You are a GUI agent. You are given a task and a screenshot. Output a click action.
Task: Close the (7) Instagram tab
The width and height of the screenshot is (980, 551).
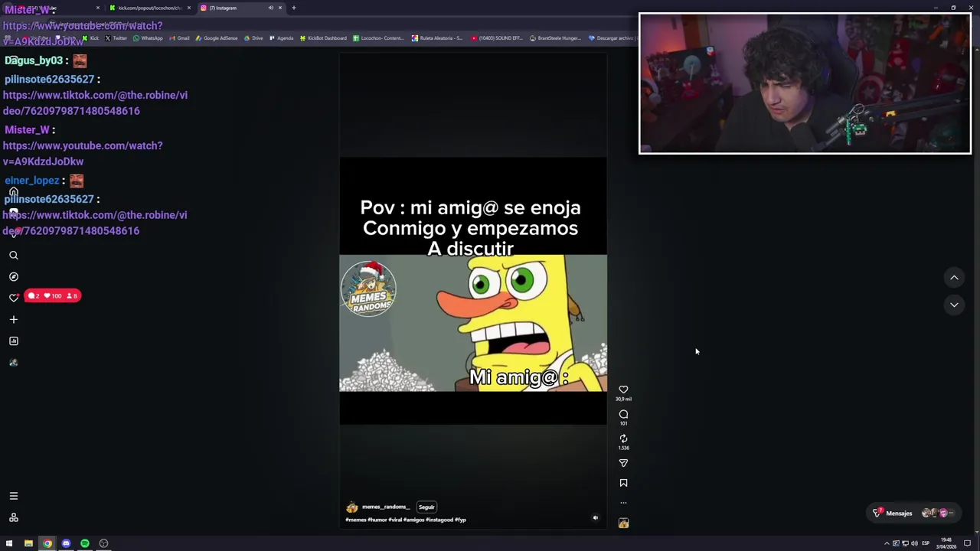(x=279, y=8)
